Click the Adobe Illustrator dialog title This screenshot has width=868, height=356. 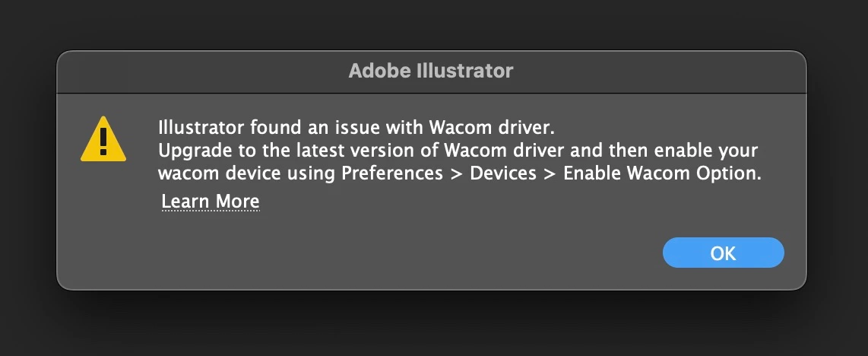point(431,72)
